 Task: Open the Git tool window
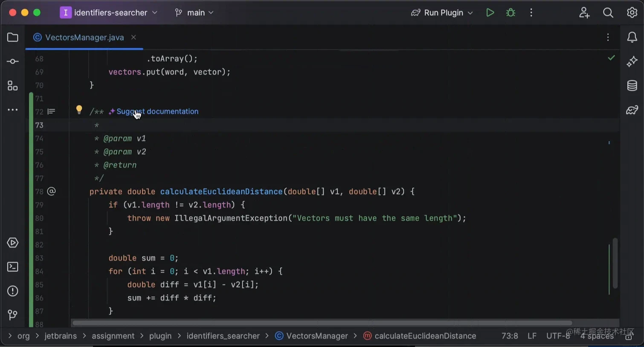(13, 315)
